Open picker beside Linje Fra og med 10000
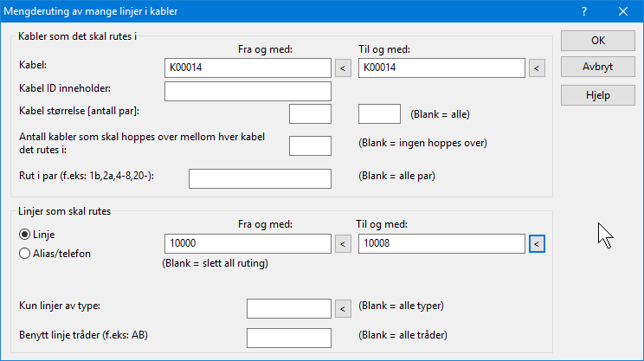The height and width of the screenshot is (361, 644). click(343, 244)
